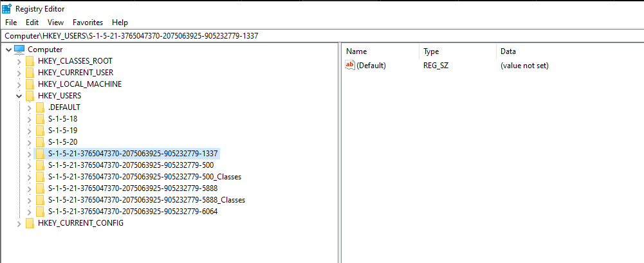The image size is (644, 263).
Task: Click folder icon of key ending 5888_Classes
Action: coord(40,200)
